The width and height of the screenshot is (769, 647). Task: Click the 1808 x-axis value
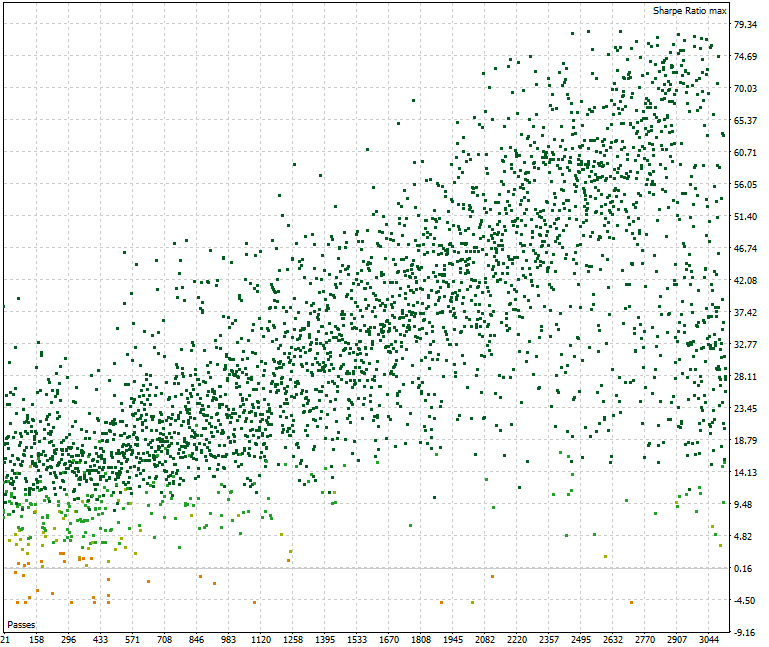[x=421, y=640]
